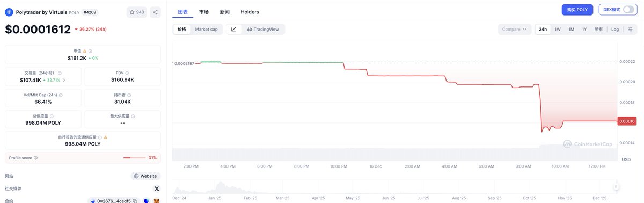Open the 新闻 tab
This screenshot has width=644, height=203.
225,11
